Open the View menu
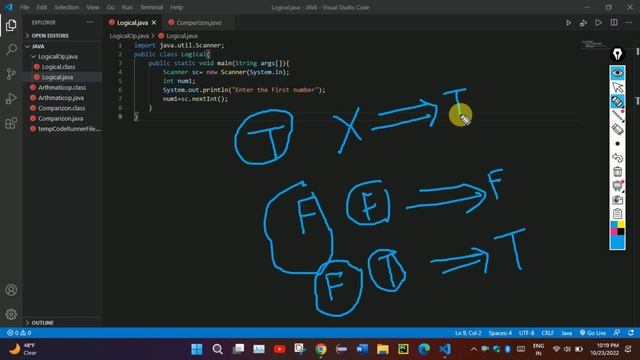The width and height of the screenshot is (640, 360). (93, 7)
